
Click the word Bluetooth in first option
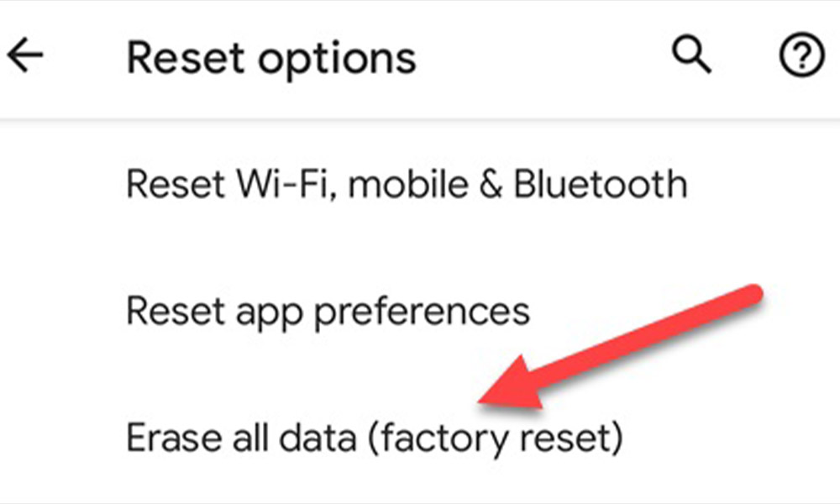click(x=600, y=185)
